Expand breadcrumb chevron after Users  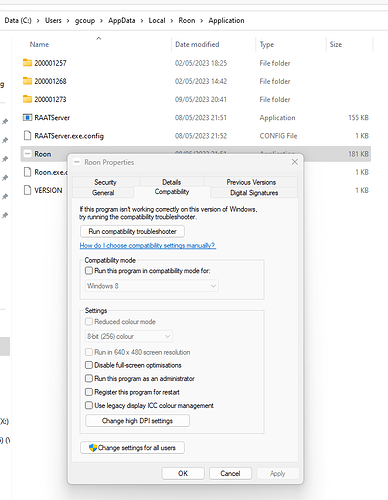(68, 21)
